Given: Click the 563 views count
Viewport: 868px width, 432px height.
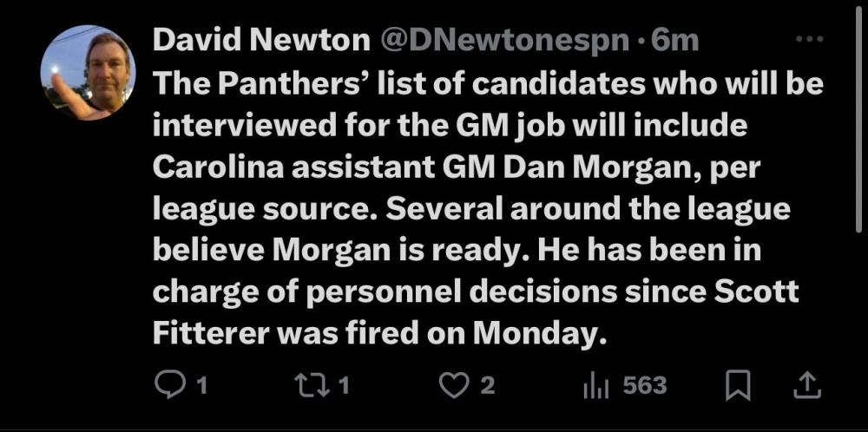Looking at the screenshot, I should pyautogui.click(x=644, y=385).
